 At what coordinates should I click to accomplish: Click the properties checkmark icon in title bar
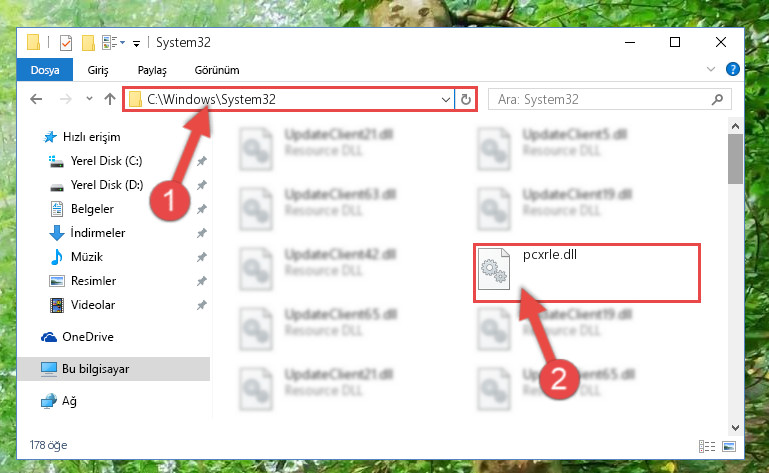66,43
